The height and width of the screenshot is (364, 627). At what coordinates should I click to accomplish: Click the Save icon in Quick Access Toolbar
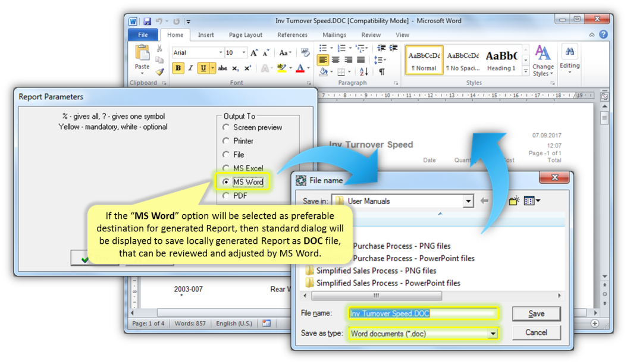[147, 21]
